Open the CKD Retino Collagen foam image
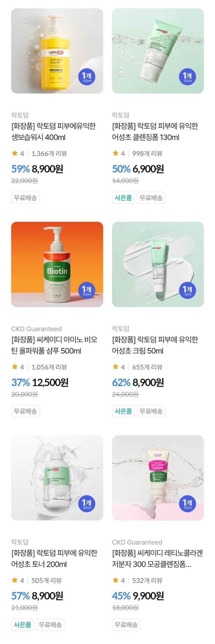Image resolution: width=215 pixels, height=644 pixels. point(158,478)
